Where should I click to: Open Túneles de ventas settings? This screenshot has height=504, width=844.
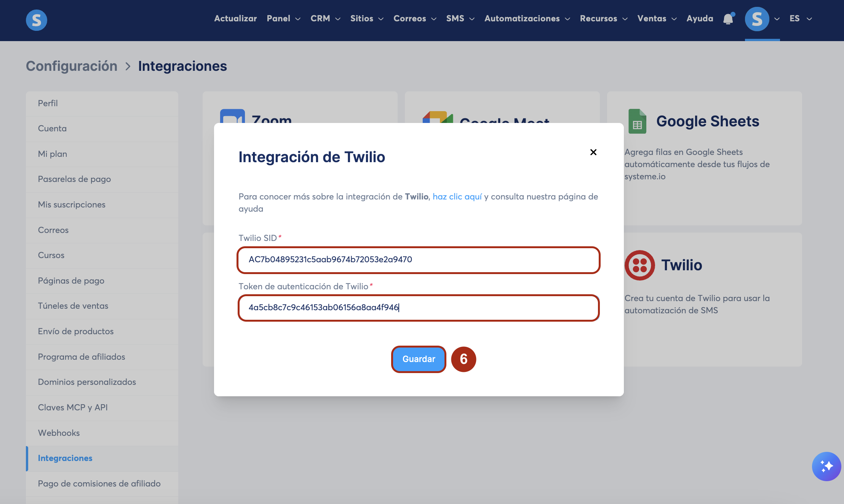(x=102, y=306)
